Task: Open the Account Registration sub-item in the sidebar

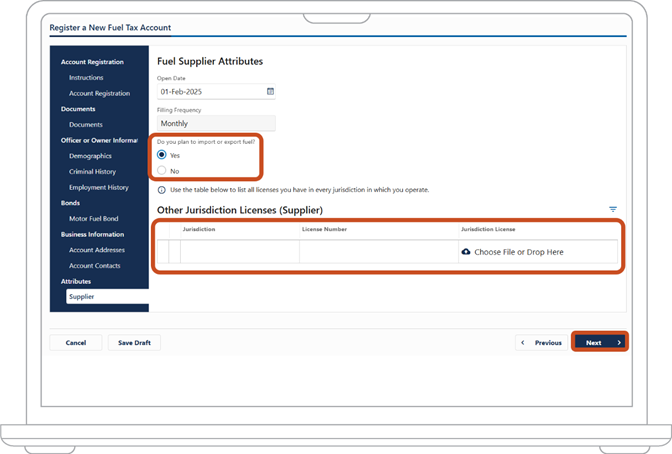Action: point(99,93)
